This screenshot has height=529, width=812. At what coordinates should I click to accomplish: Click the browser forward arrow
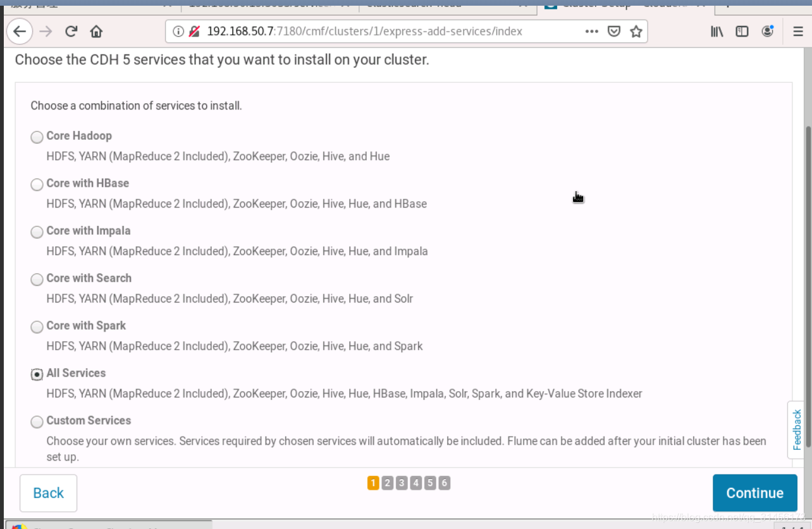[x=46, y=31]
